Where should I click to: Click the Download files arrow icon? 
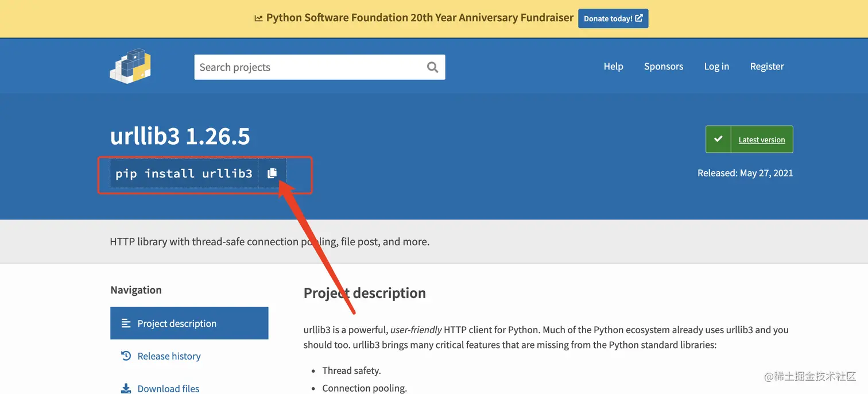point(126,388)
